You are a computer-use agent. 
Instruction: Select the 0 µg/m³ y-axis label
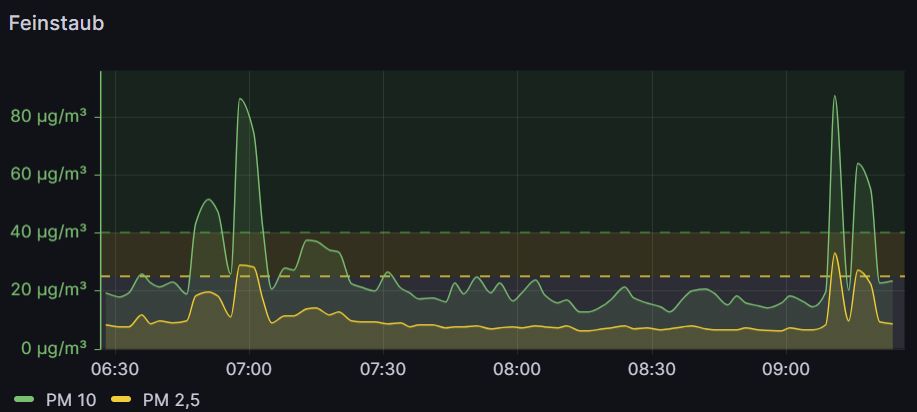pyautogui.click(x=53, y=349)
